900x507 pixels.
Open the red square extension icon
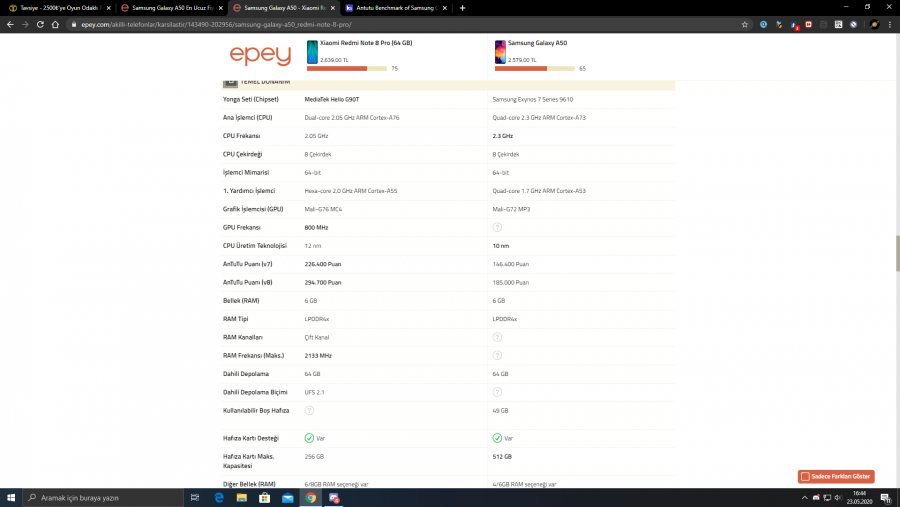809,25
